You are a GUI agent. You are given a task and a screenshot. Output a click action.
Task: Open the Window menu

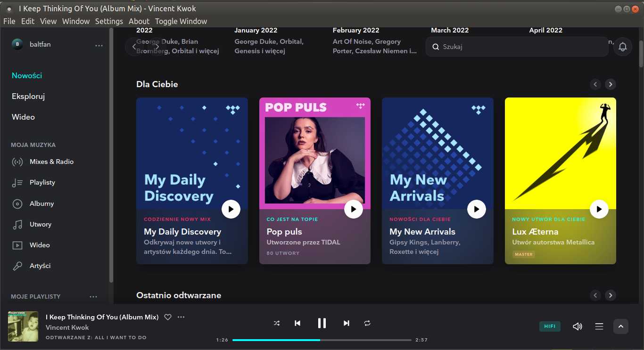[76, 21]
